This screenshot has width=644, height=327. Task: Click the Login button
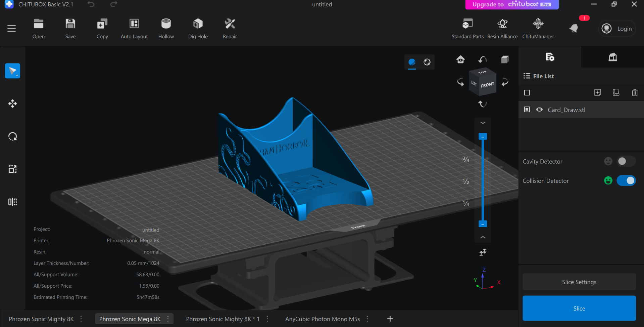(617, 29)
